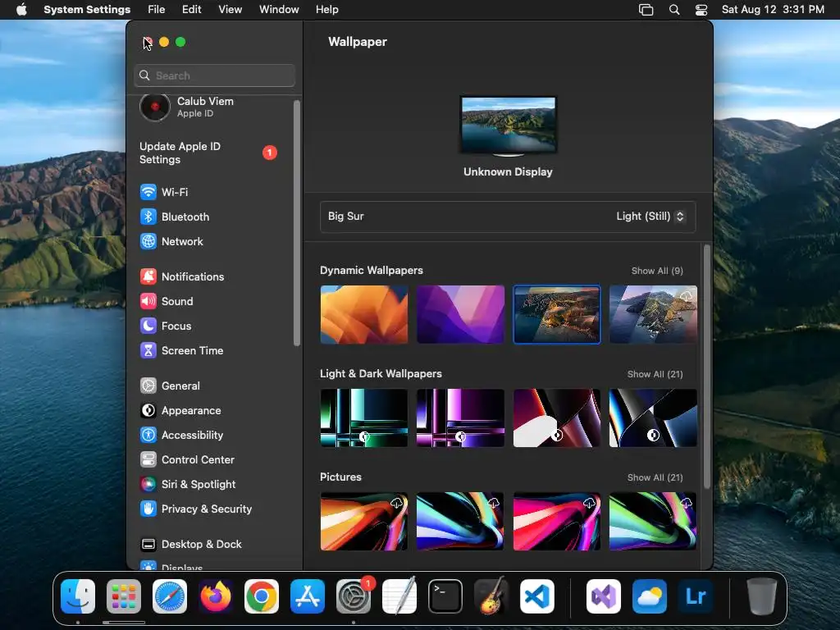The width and height of the screenshot is (840, 630).
Task: Click the Notifications bell icon
Action: [148, 276]
